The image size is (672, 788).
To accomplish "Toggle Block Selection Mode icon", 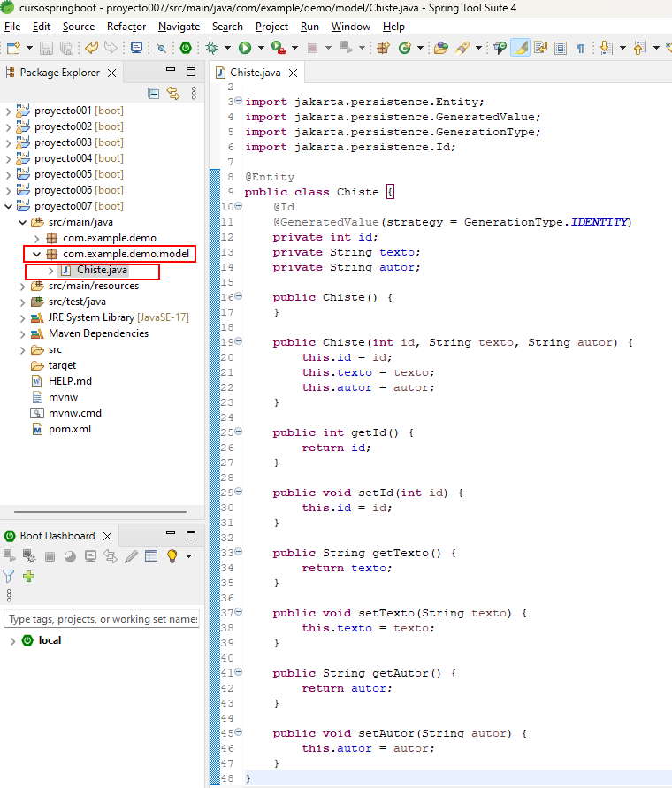I will click(561, 48).
